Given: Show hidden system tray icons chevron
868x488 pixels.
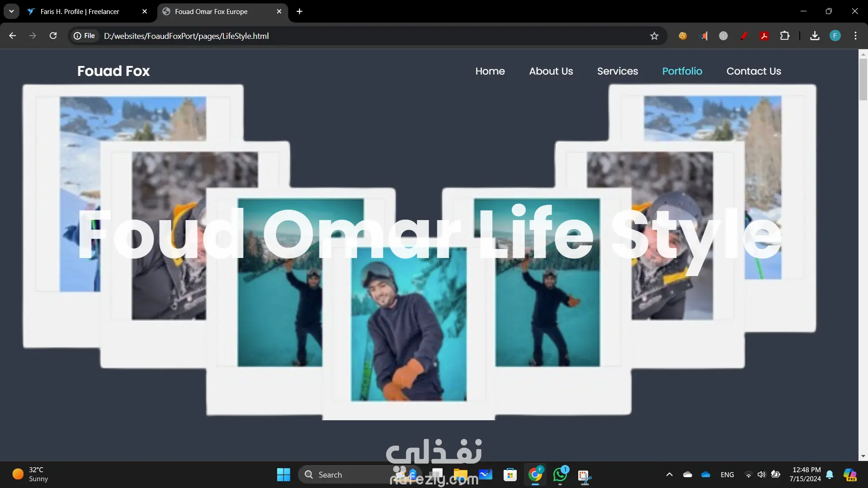Looking at the screenshot, I should pos(670,474).
